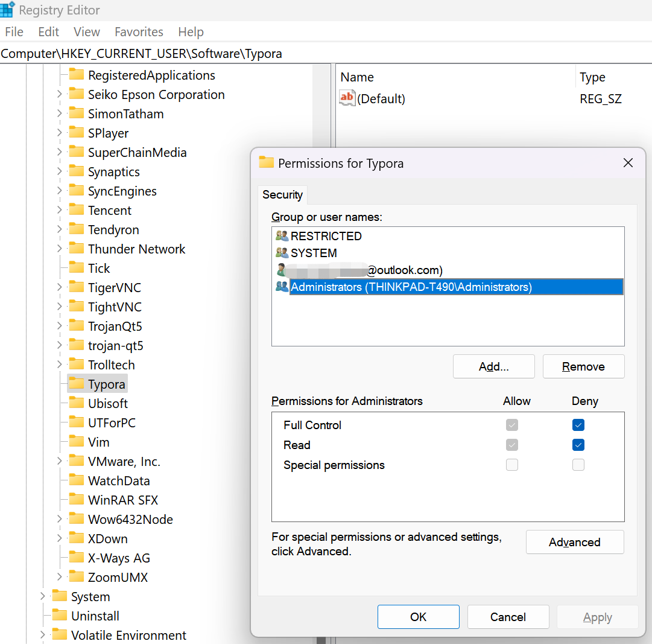Image resolution: width=652 pixels, height=644 pixels.
Task: Select the TightVNC key
Action: coord(115,307)
